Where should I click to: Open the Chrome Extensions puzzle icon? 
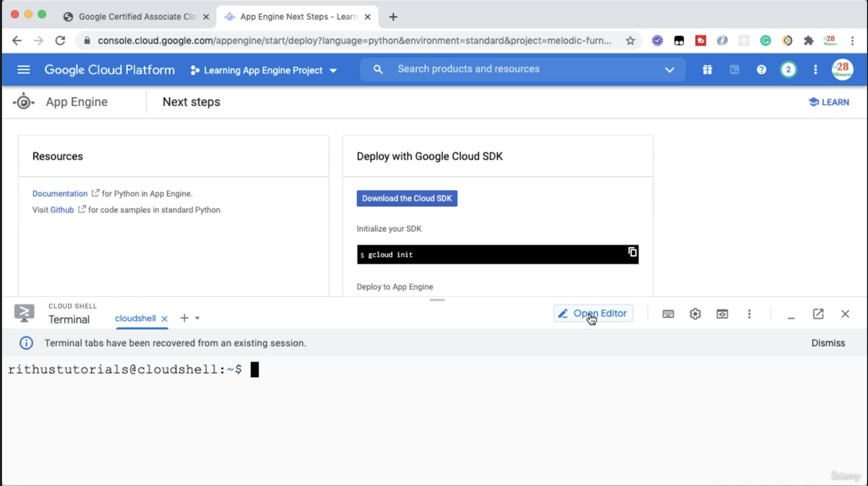pyautogui.click(x=808, y=41)
